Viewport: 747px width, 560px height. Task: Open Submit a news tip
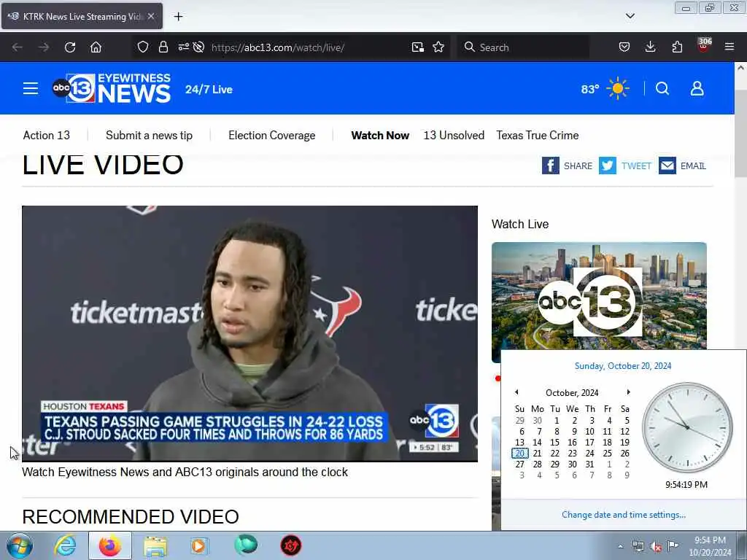point(149,135)
